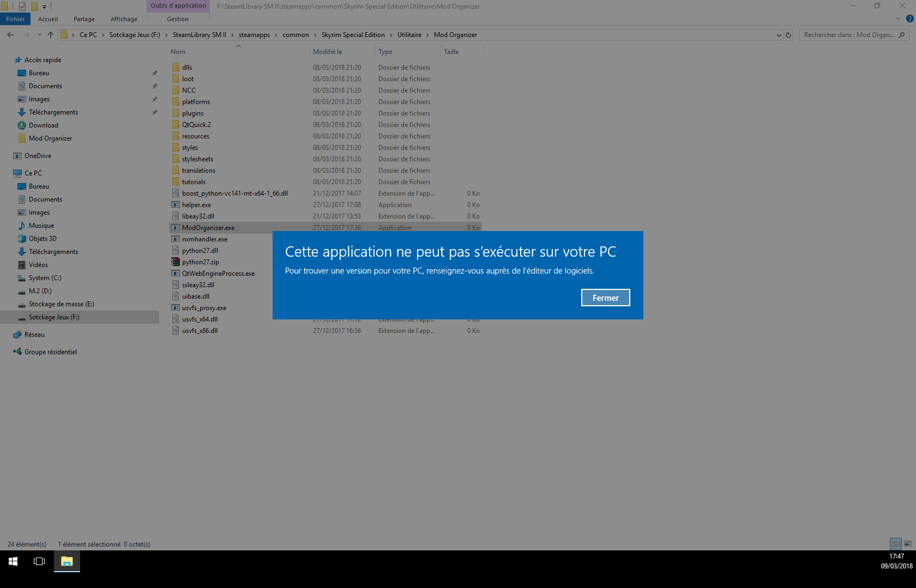Open the Gestion ribbon tab
916x588 pixels.
(178, 19)
